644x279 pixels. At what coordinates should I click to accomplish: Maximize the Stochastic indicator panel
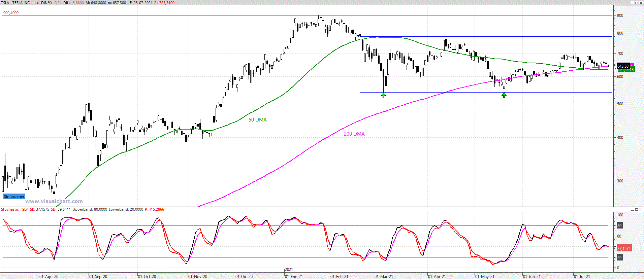[637, 209]
